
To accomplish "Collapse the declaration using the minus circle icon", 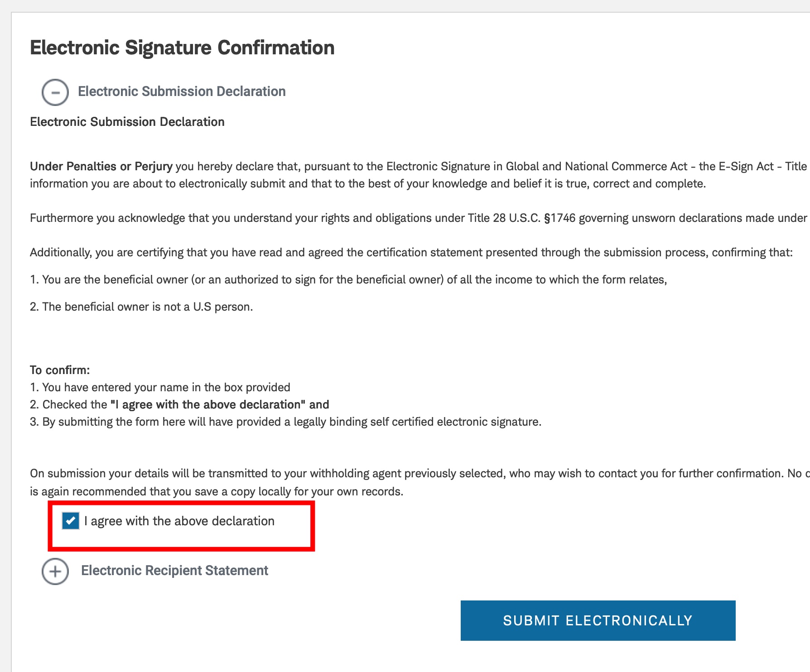I will pos(55,92).
